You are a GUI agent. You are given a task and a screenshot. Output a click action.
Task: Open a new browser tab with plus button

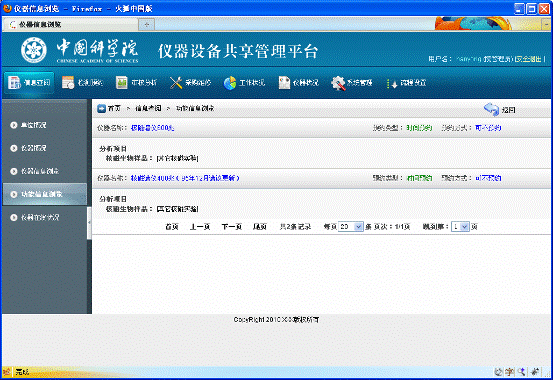click(x=147, y=24)
